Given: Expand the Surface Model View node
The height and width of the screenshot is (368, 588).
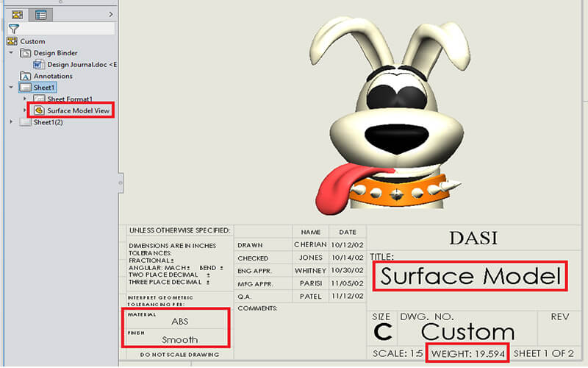Looking at the screenshot, I should click(x=25, y=110).
